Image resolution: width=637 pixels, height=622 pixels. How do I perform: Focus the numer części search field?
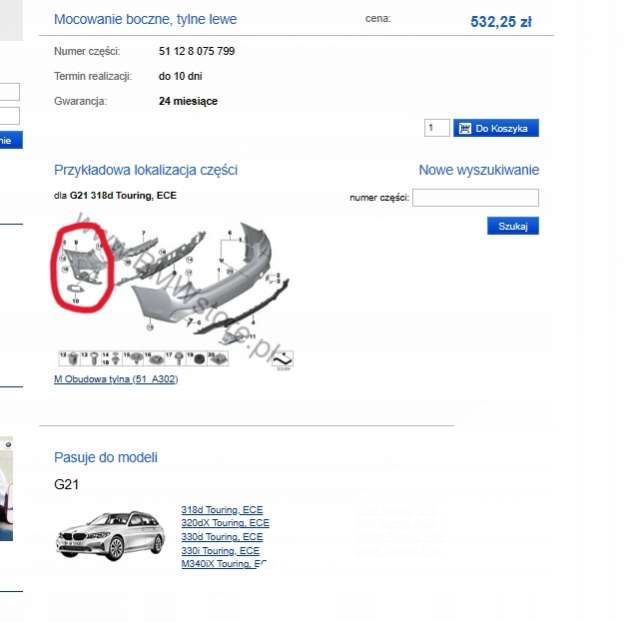[475, 198]
